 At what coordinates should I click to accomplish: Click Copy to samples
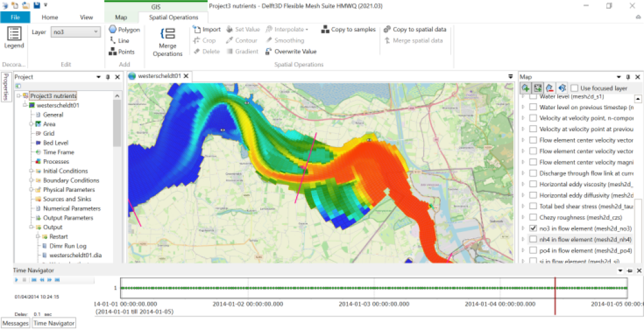(x=348, y=30)
